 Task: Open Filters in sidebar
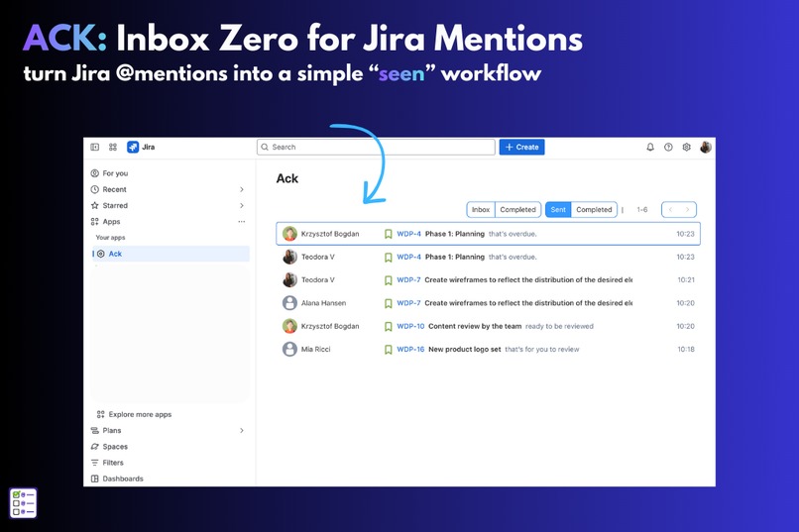pos(170,463)
